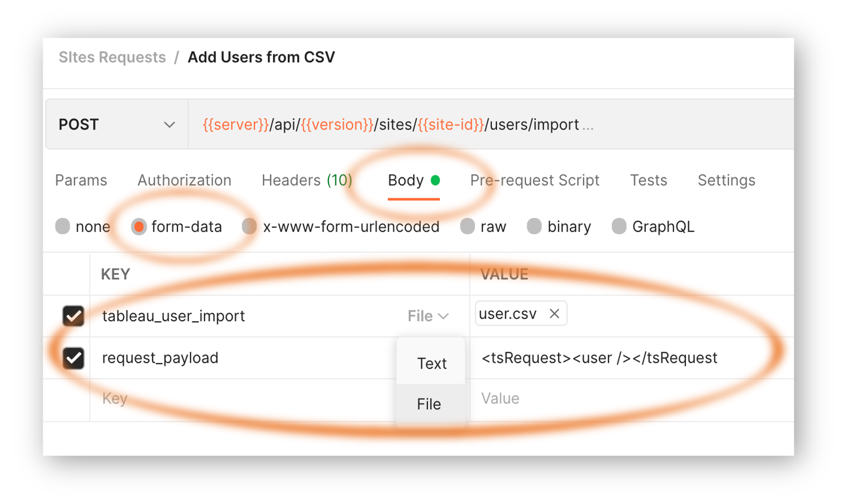The image size is (841, 504).
Task: Go to the Pre-request Script tab
Action: point(534,180)
